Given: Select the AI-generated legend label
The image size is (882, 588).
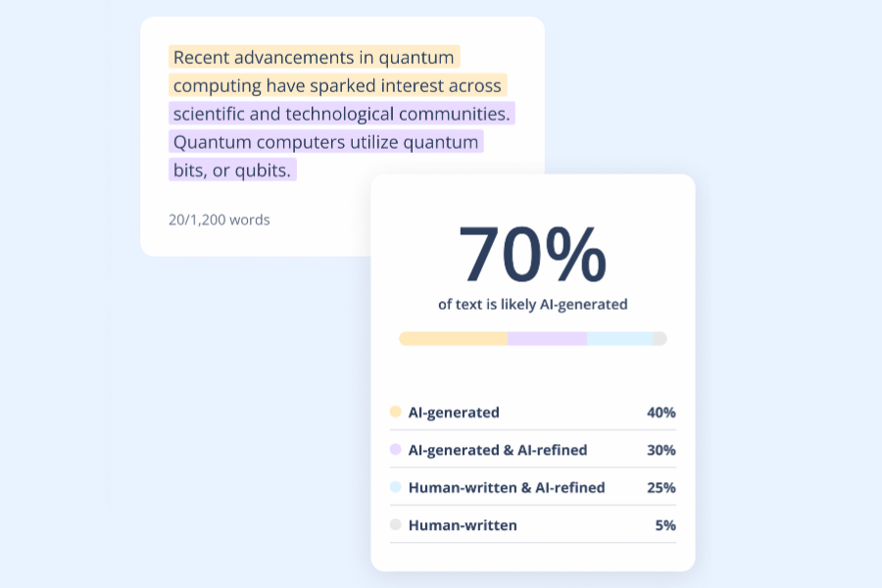Looking at the screenshot, I should [454, 413].
